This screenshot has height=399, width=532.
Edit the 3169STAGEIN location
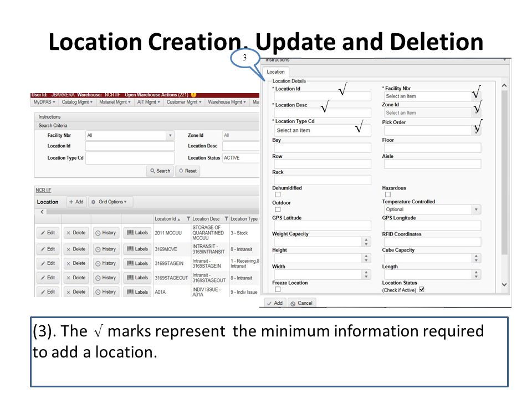(x=48, y=263)
